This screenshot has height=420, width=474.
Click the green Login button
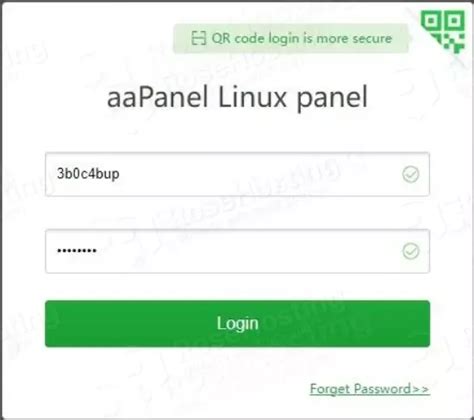(x=237, y=323)
